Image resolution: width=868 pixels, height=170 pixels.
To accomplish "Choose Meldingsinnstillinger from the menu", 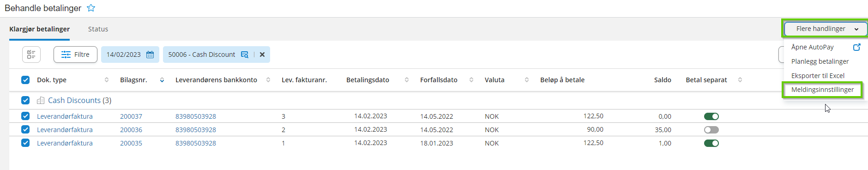I will 822,90.
